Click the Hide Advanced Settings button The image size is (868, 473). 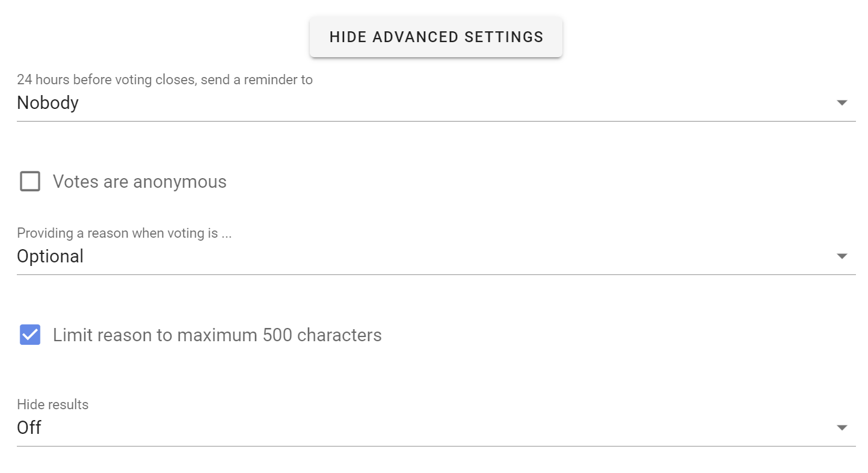pyautogui.click(x=436, y=37)
